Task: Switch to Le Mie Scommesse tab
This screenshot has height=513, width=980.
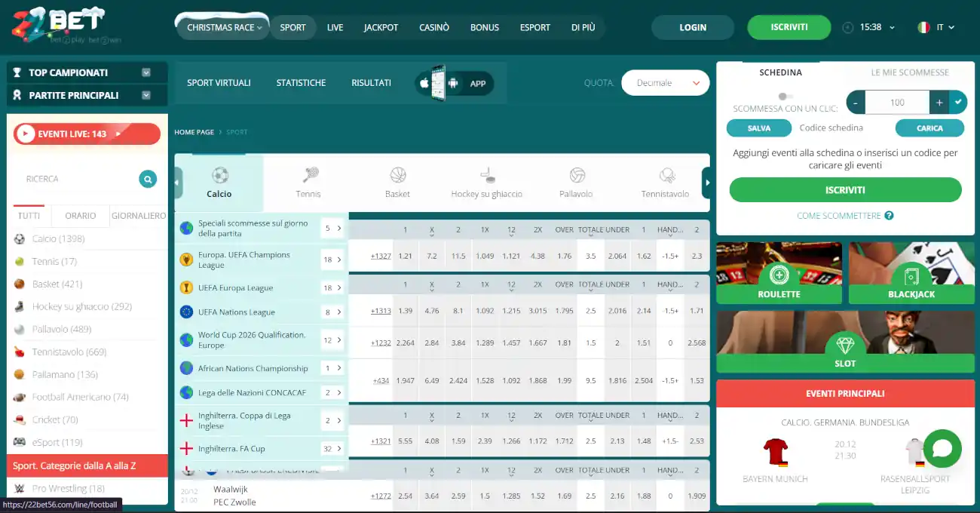Action: (x=910, y=72)
